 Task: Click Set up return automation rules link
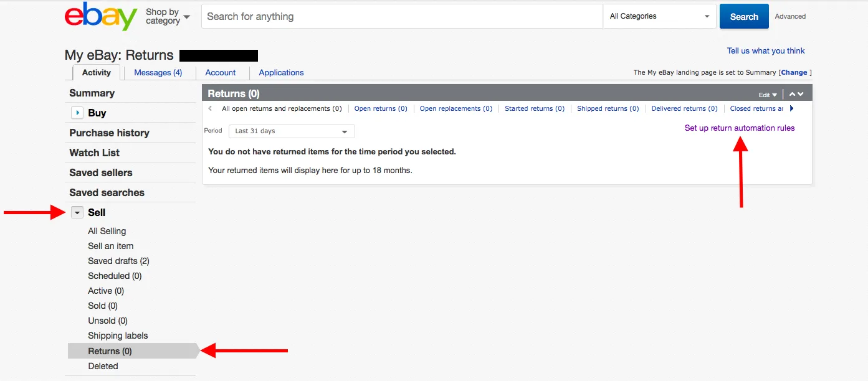click(x=740, y=128)
